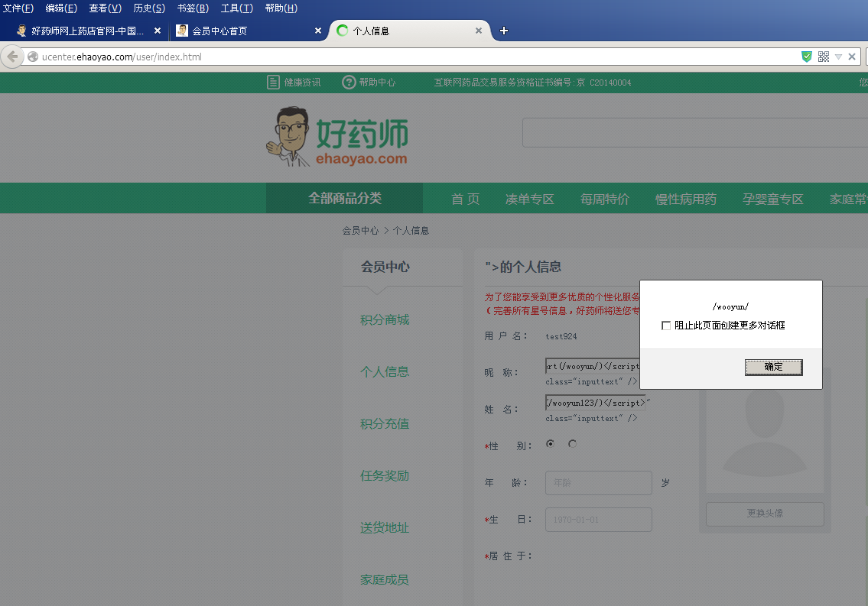Screen dimensions: 868x606
Task: Click the 年龄 input field
Action: (598, 483)
